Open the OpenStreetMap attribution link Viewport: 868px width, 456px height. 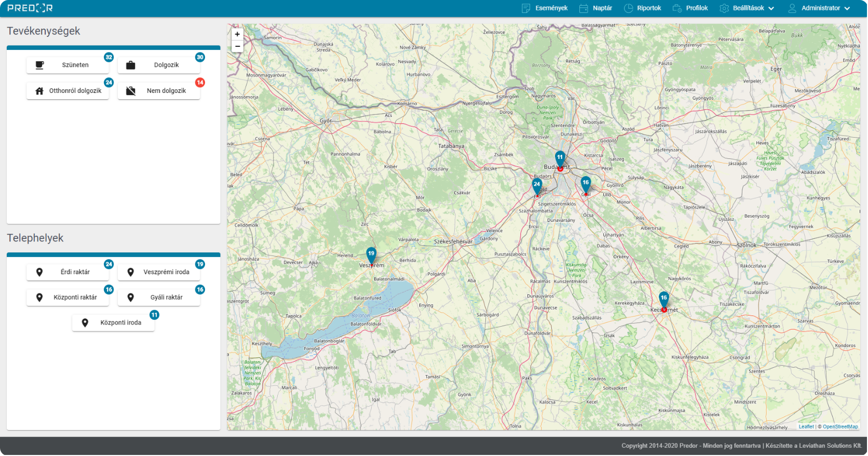coord(840,427)
